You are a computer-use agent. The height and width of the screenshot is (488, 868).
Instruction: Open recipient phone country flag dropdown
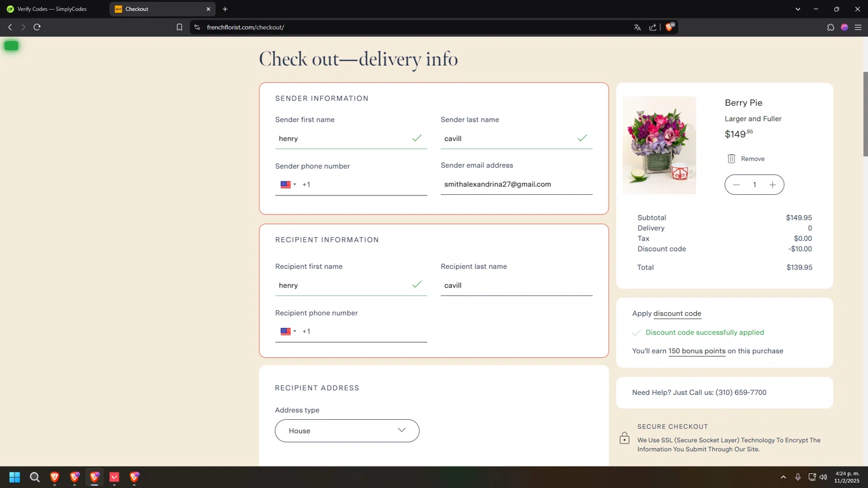288,332
